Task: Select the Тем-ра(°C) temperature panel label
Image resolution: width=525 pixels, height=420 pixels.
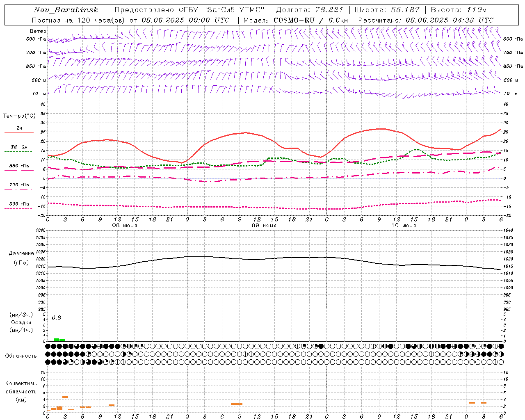Action: pos(20,116)
